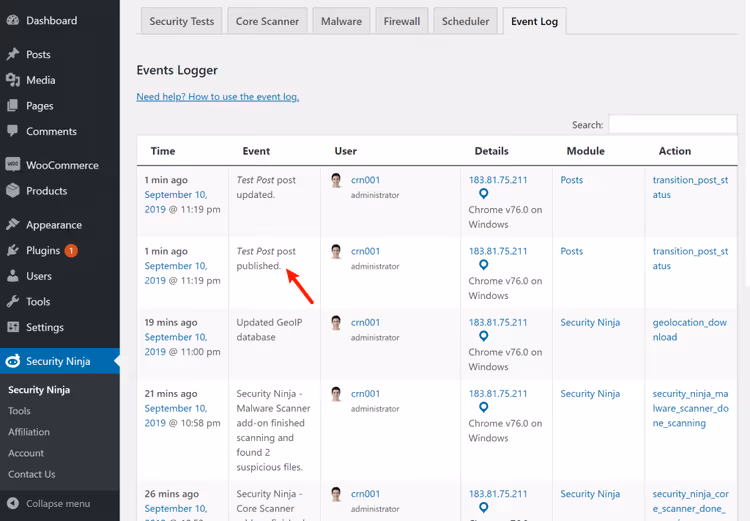The image size is (750, 521).
Task: Click geolocation_download action link
Action: click(x=690, y=330)
